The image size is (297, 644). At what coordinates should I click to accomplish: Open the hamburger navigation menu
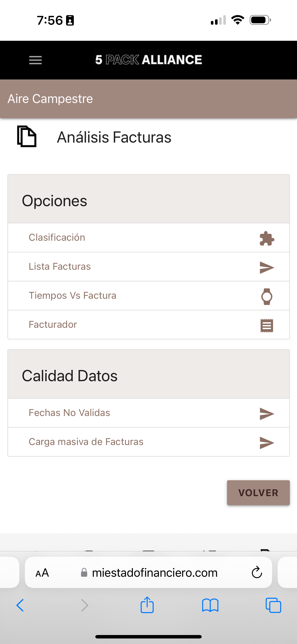tap(35, 60)
